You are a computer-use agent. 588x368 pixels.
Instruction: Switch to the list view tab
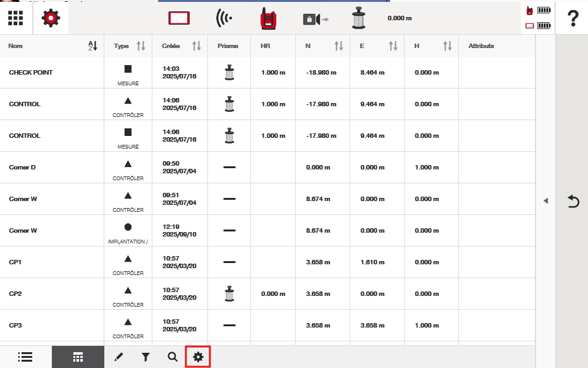click(25, 357)
